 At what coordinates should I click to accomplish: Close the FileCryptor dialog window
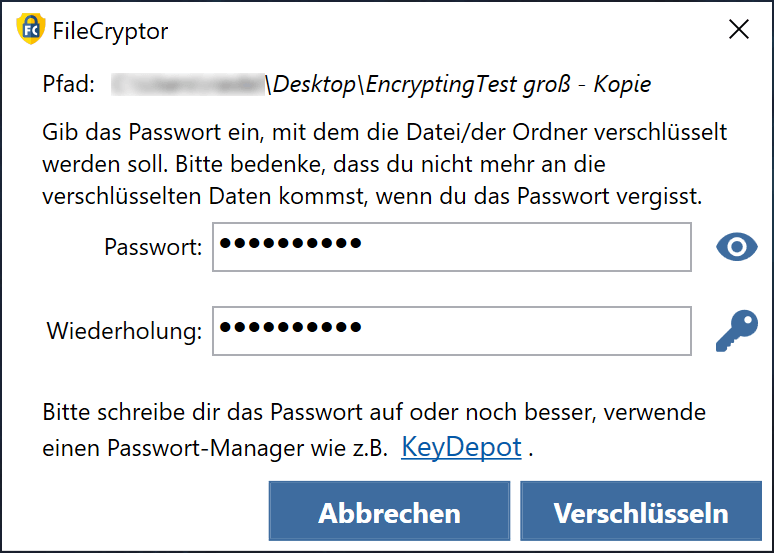tap(739, 29)
